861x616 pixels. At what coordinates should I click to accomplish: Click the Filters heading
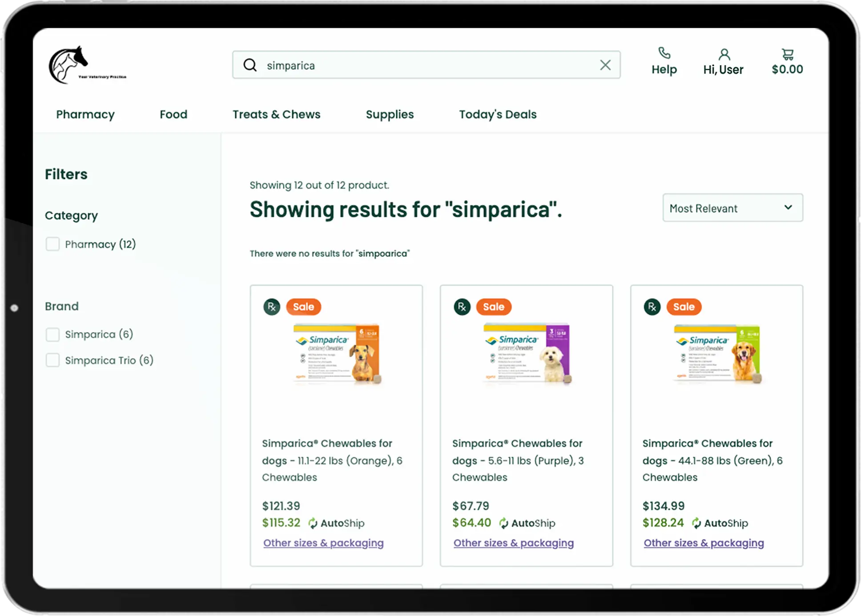click(66, 174)
